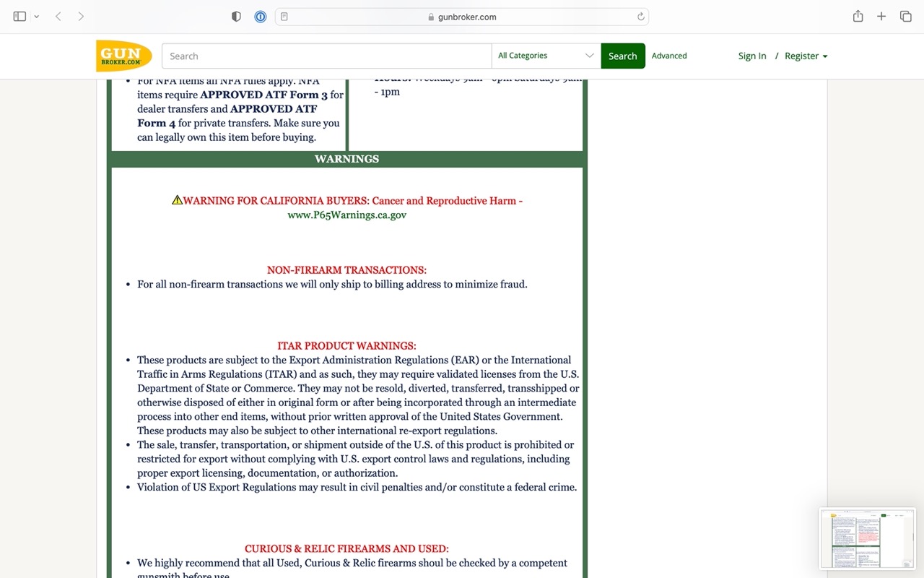
Task: Show the tab overview
Action: pyautogui.click(x=905, y=17)
